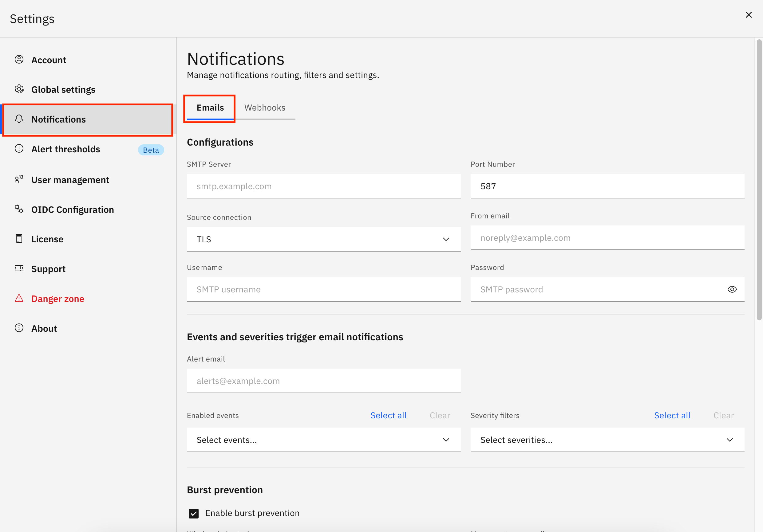Click the License document icon
The height and width of the screenshot is (532, 763).
(19, 238)
